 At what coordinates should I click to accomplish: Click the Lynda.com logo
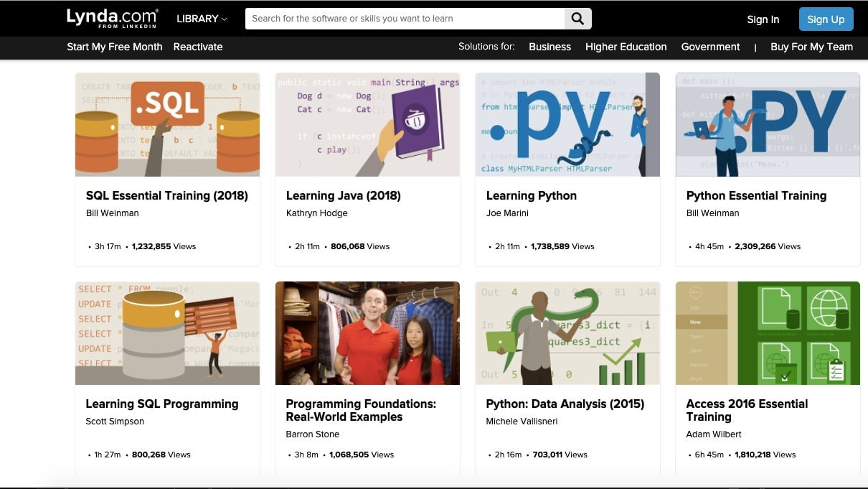(112, 19)
